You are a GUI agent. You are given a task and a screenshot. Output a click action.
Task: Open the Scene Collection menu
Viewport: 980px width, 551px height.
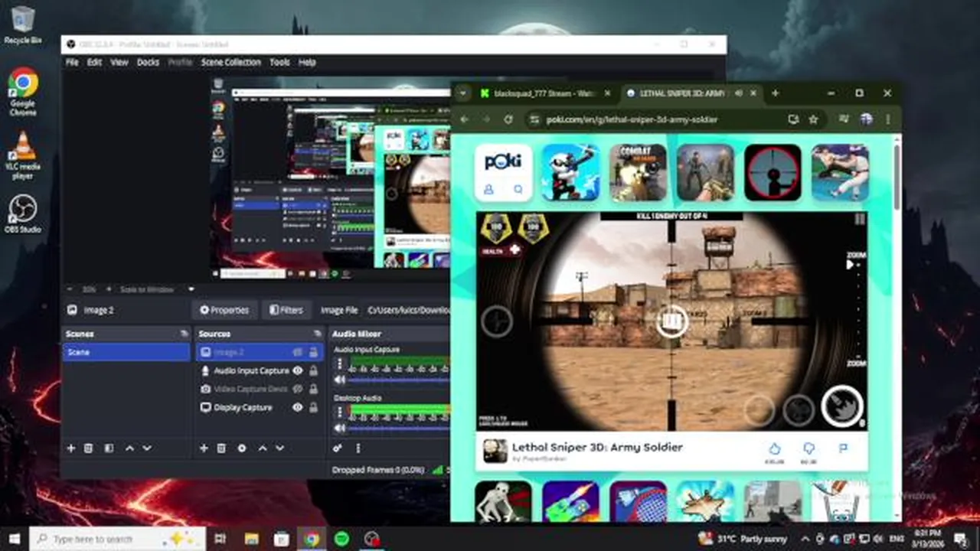230,62
